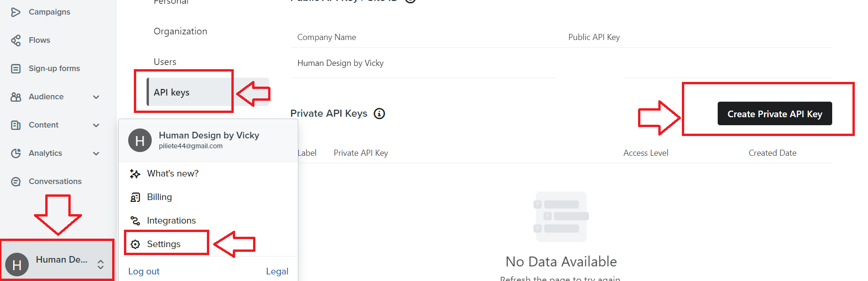Expand the Audience section chevron
Viewport: 868px width, 281px height.
click(x=96, y=97)
